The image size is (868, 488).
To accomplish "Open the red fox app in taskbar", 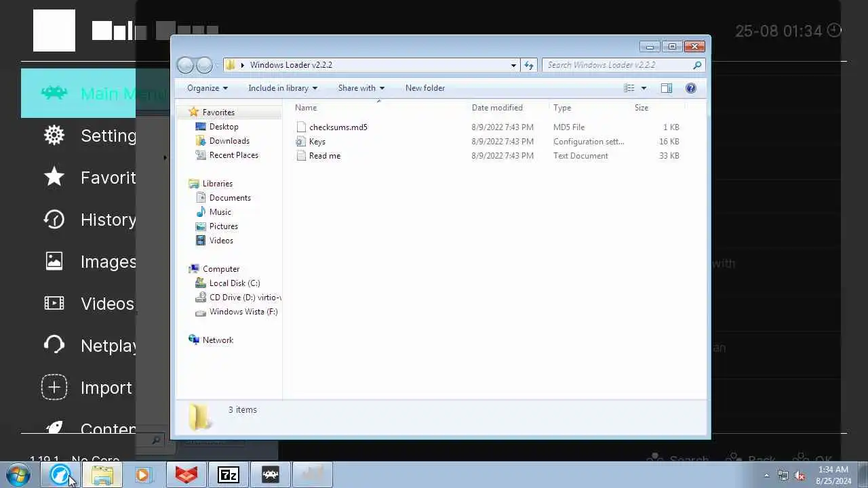I will coord(186,475).
